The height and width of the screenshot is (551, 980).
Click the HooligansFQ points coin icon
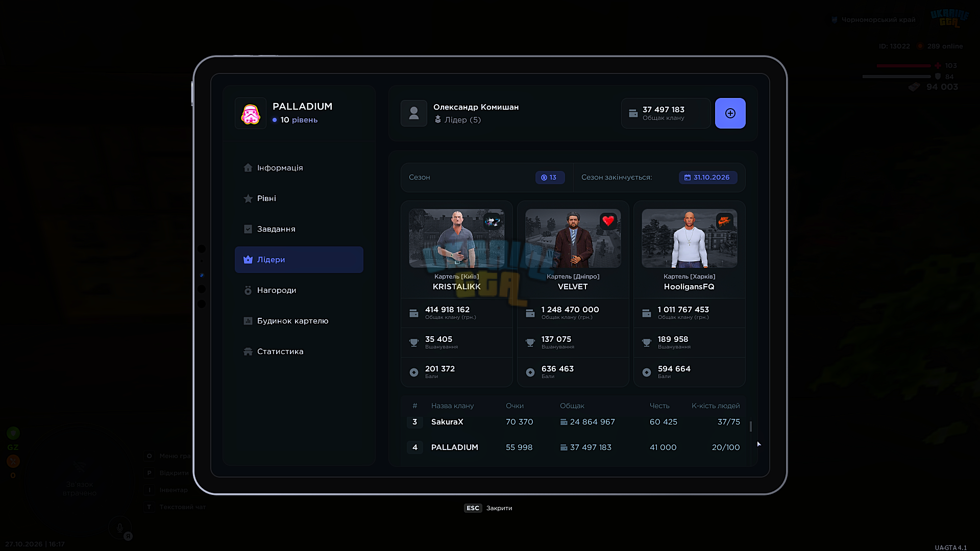647,372
